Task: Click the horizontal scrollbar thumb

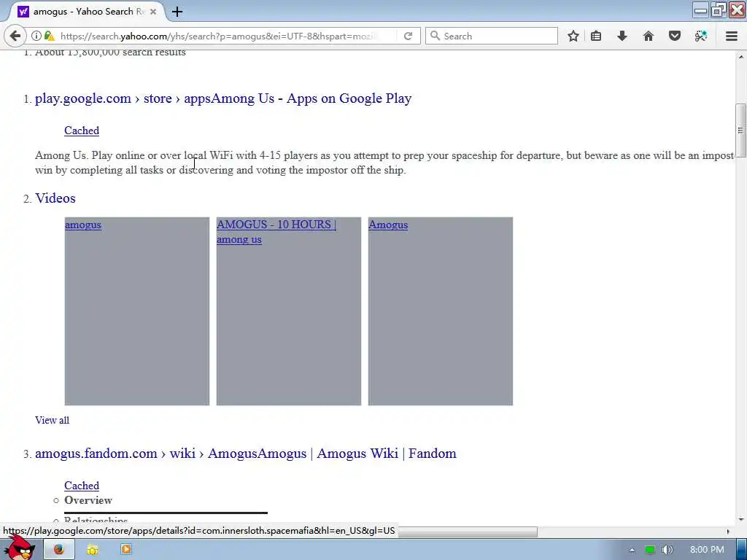Action: tap(467, 532)
